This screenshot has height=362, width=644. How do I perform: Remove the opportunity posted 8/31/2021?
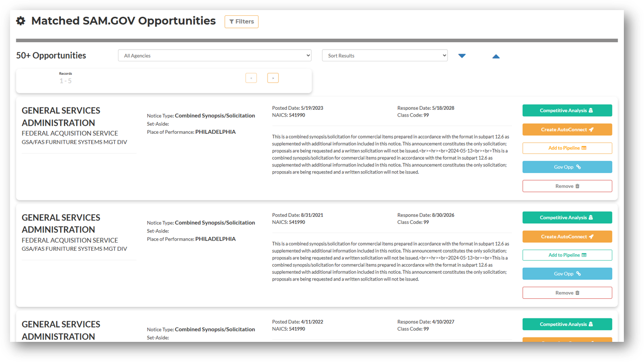pyautogui.click(x=567, y=293)
